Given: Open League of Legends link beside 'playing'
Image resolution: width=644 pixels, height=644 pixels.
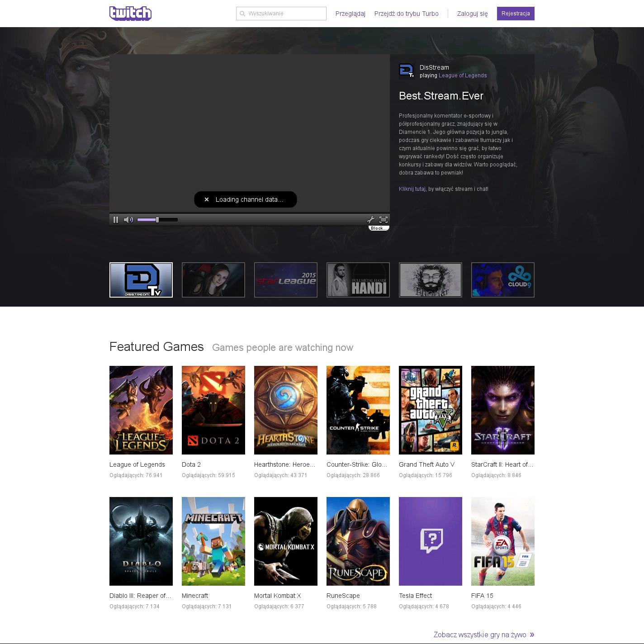Looking at the screenshot, I should click(463, 76).
